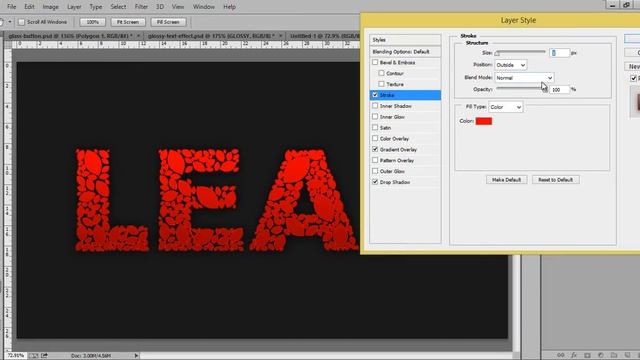Screen dimensions: 640x360
Task: Click the Fill Screen button
Action: pos(168,22)
